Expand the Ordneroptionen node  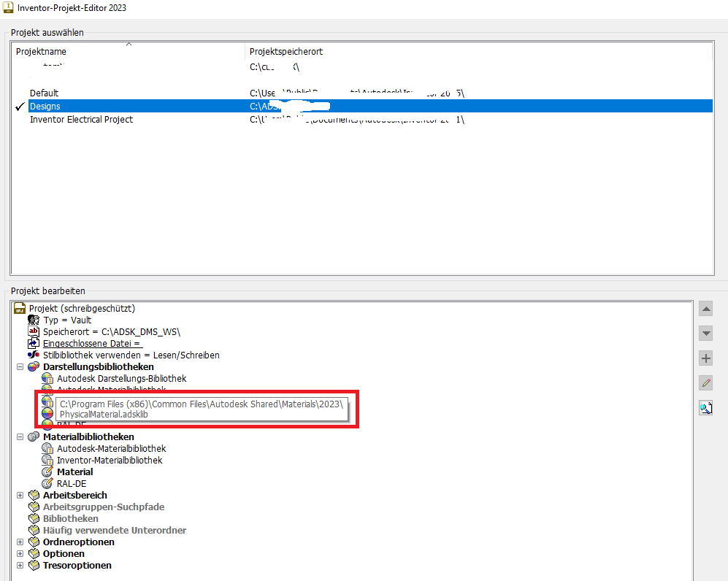click(20, 542)
